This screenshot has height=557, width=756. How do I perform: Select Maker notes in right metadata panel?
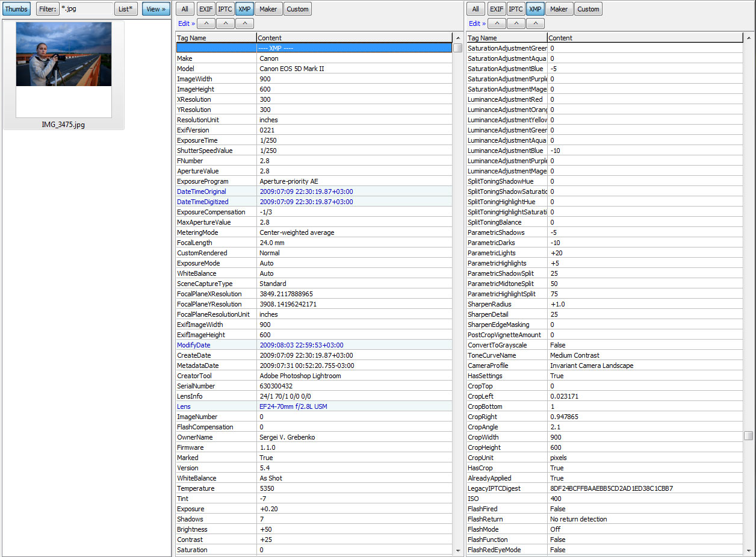[559, 9]
